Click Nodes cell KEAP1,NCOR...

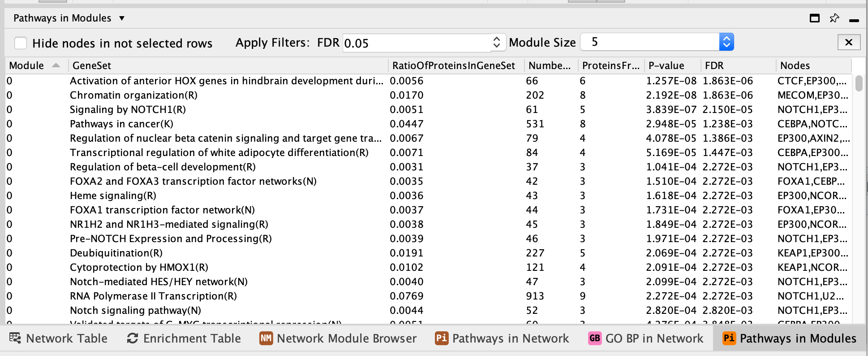tap(813, 267)
